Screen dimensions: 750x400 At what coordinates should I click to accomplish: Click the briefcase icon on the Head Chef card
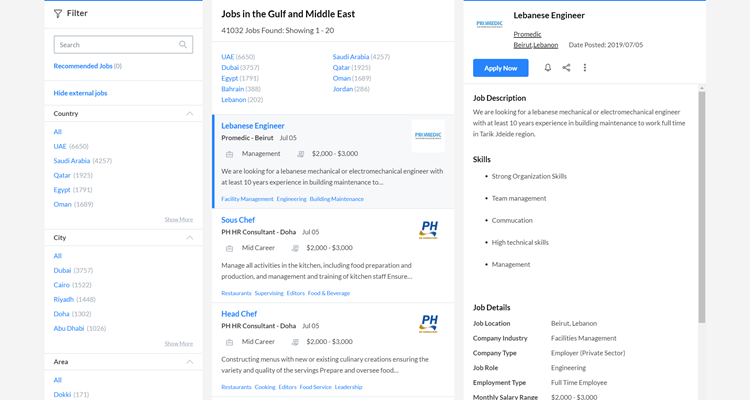(230, 342)
